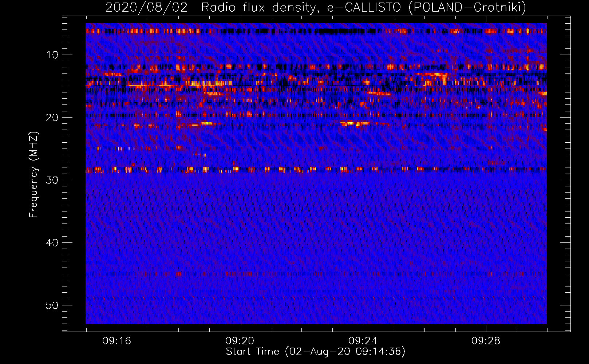This screenshot has height=364, width=589.
Task: Click the 'Start Time (02-Aug-20 09:14:36)' label
Action: click(x=316, y=352)
